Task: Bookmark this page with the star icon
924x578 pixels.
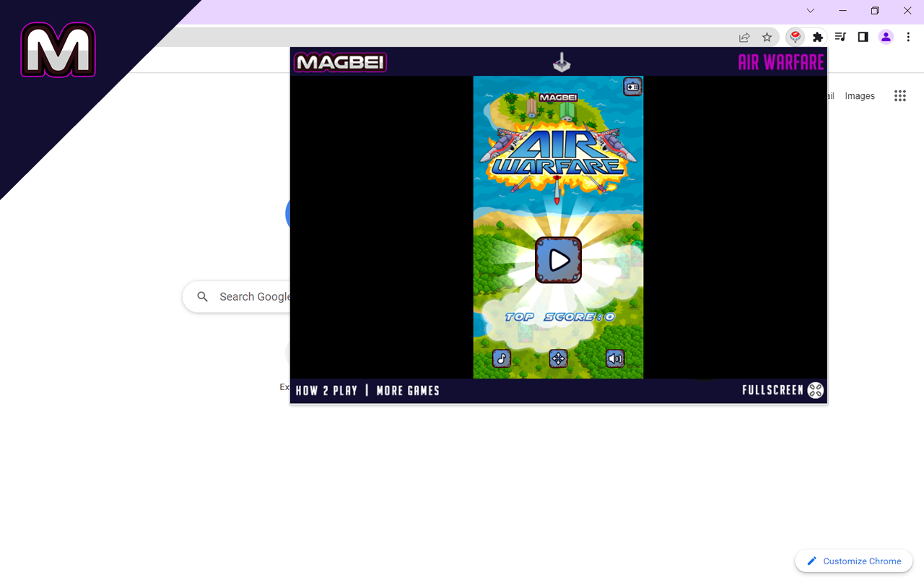Action: point(767,37)
